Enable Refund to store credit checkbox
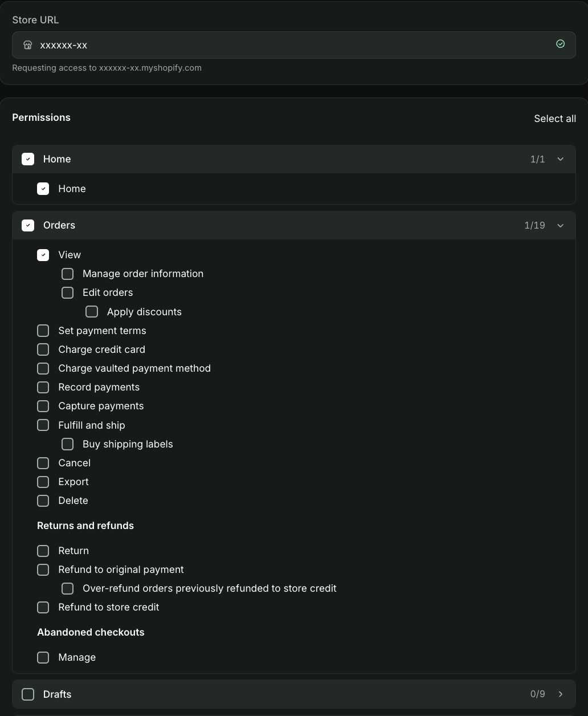Image resolution: width=588 pixels, height=716 pixels. 43,607
